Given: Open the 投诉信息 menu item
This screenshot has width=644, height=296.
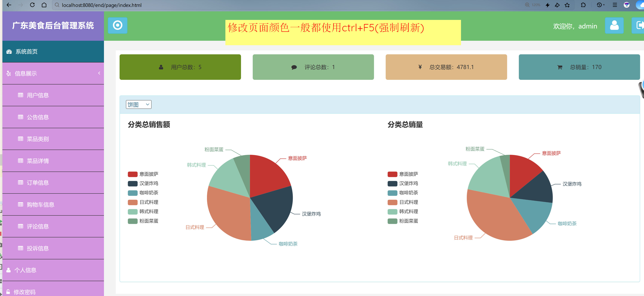Looking at the screenshot, I should click(x=38, y=248).
